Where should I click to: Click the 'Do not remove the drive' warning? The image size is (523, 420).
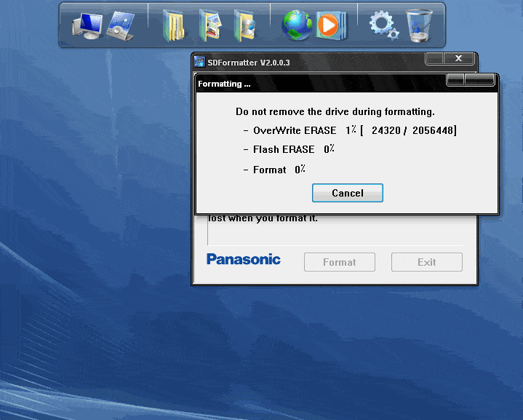[x=335, y=111]
